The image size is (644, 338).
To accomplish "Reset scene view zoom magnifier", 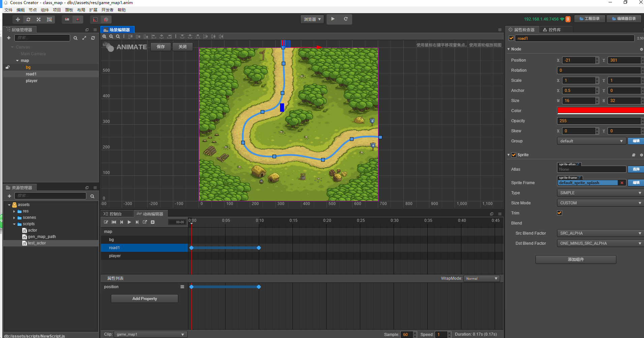I will pos(118,36).
